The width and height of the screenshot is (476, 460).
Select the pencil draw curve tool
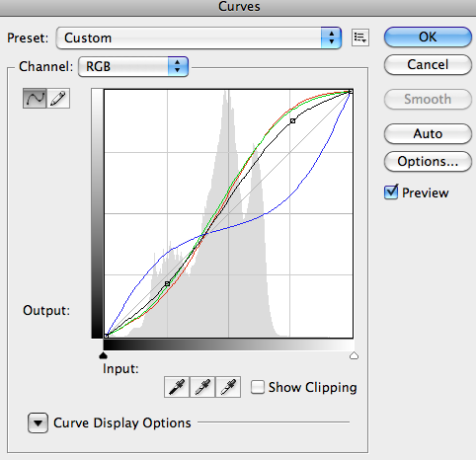(x=58, y=98)
